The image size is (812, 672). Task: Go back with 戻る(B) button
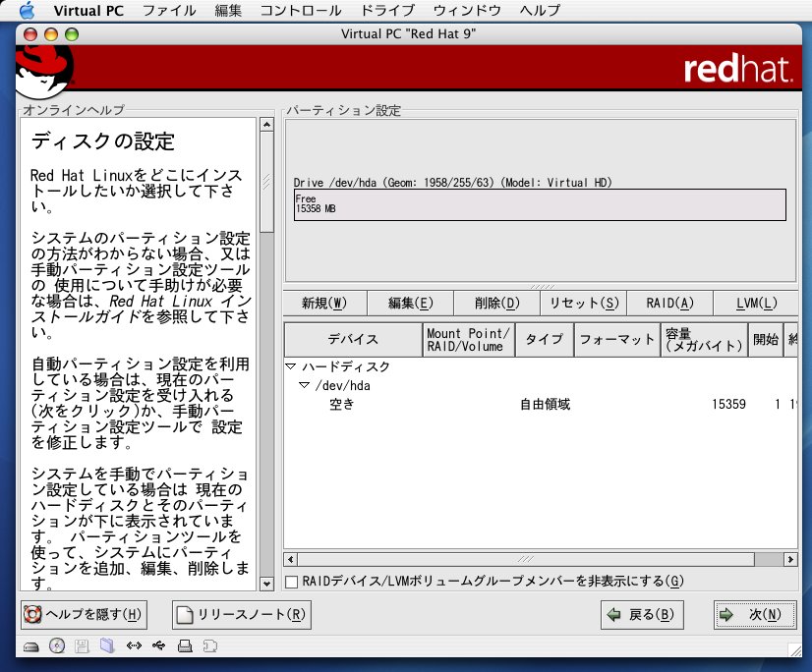[642, 615]
